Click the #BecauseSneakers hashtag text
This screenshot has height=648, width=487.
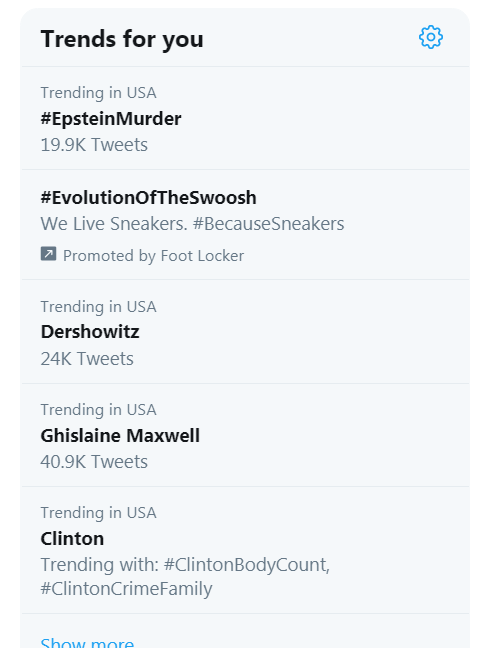(x=268, y=224)
